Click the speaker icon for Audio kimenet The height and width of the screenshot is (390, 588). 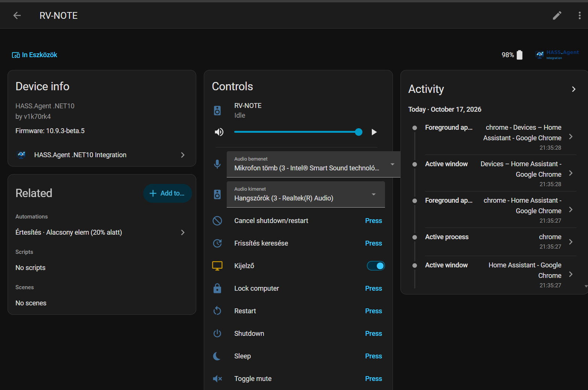point(217,194)
